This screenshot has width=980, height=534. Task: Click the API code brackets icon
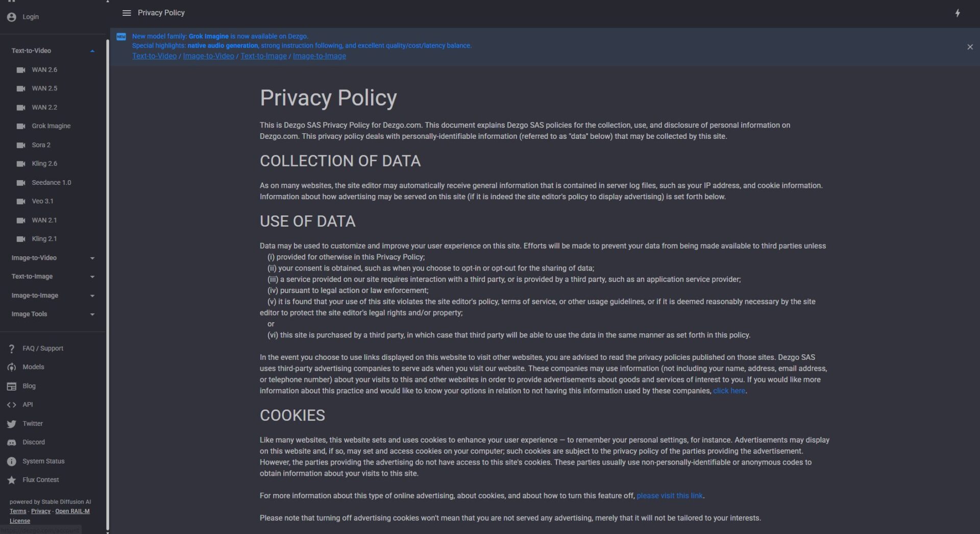click(12, 405)
